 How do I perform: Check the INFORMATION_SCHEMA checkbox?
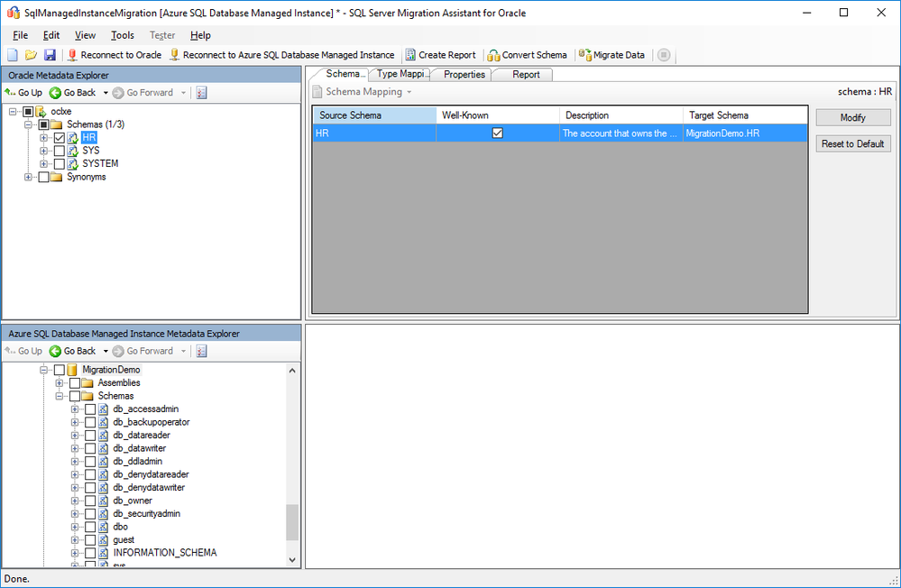90,553
